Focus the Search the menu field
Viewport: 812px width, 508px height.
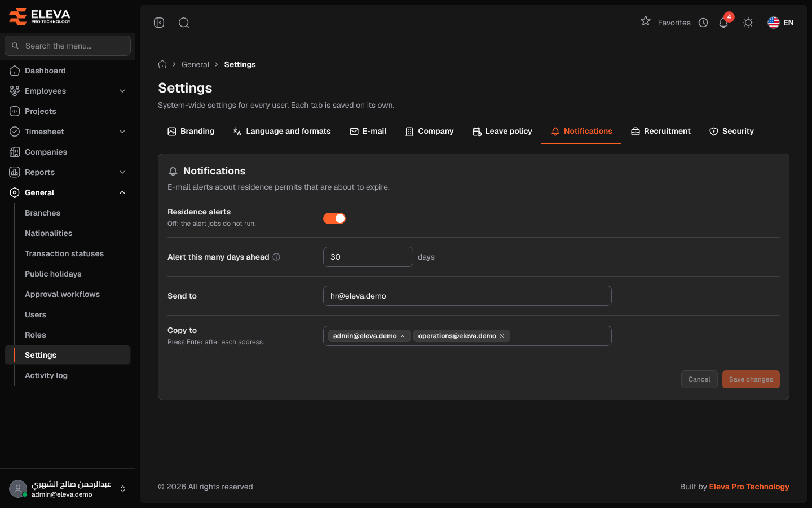tap(68, 46)
